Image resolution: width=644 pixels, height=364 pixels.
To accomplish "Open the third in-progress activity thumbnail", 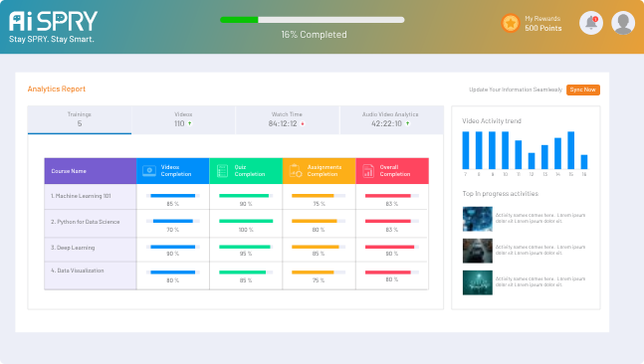I will point(477,282).
